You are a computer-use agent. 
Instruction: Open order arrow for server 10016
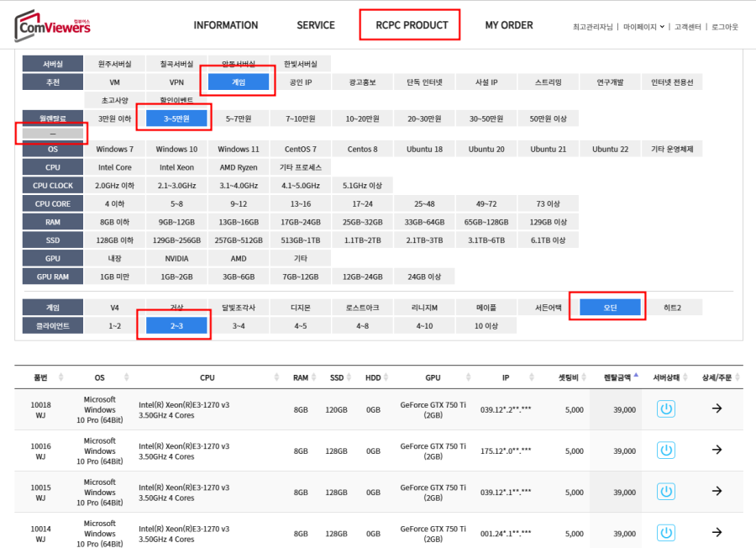[x=717, y=451]
